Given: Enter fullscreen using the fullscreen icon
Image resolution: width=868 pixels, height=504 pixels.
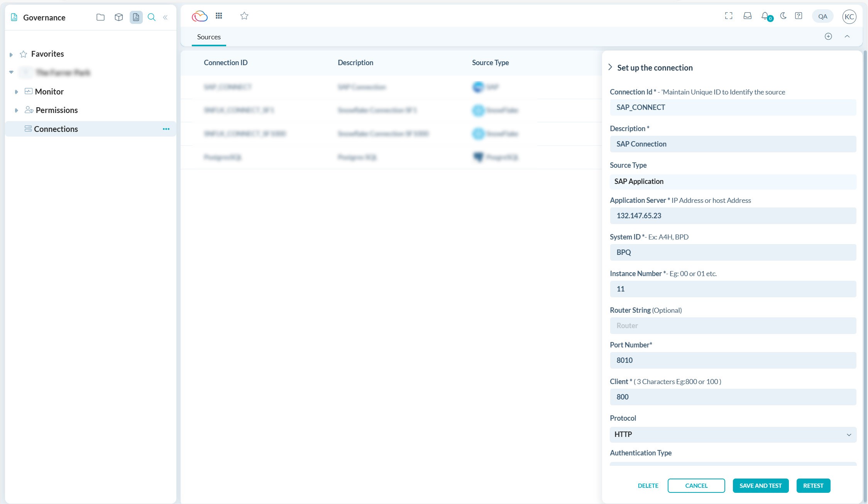Looking at the screenshot, I should click(x=729, y=16).
